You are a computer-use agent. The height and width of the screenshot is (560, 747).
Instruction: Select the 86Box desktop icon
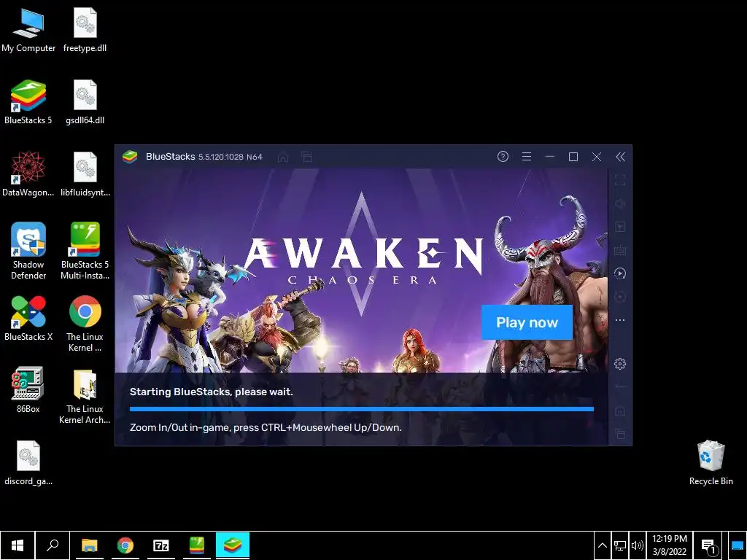coord(28,391)
